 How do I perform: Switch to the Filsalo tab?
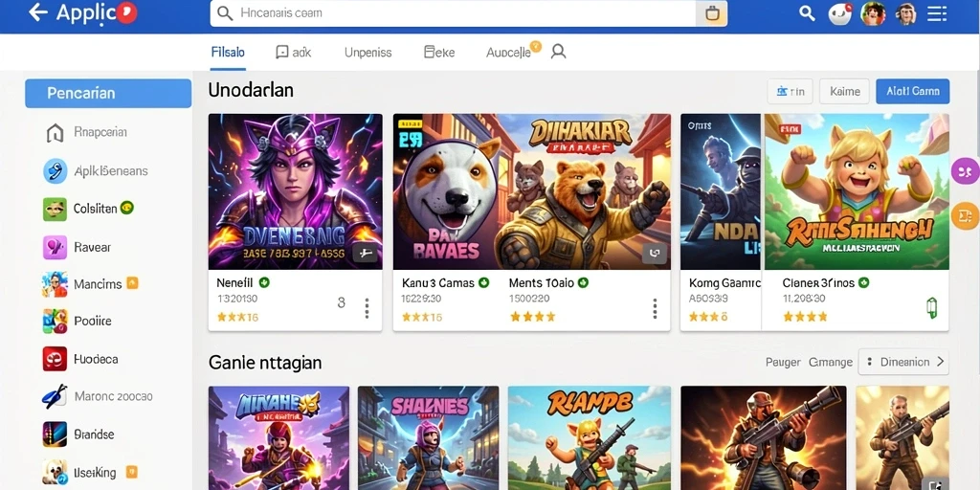[x=228, y=53]
